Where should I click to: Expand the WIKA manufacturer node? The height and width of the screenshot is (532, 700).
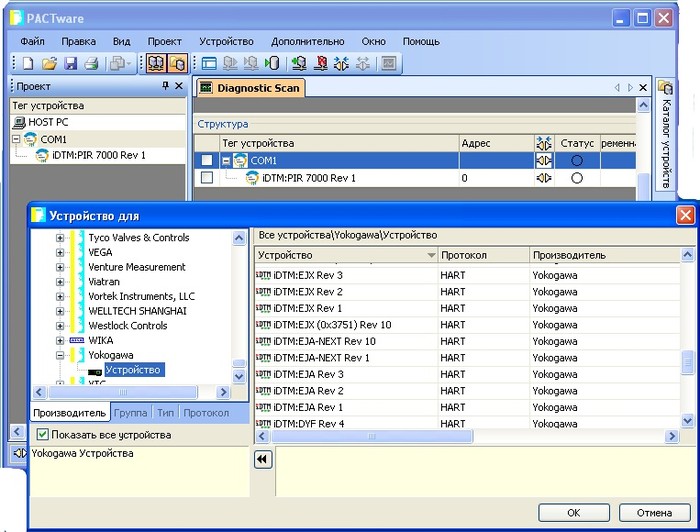tap(60, 341)
